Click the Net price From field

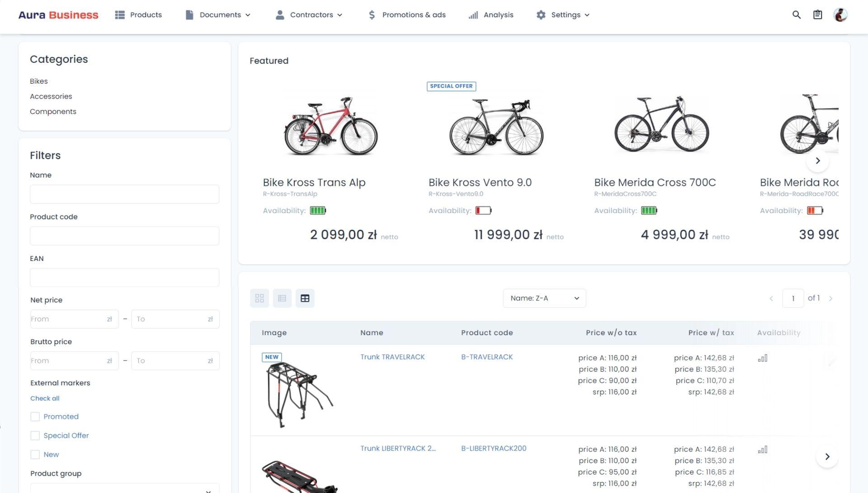(x=75, y=319)
